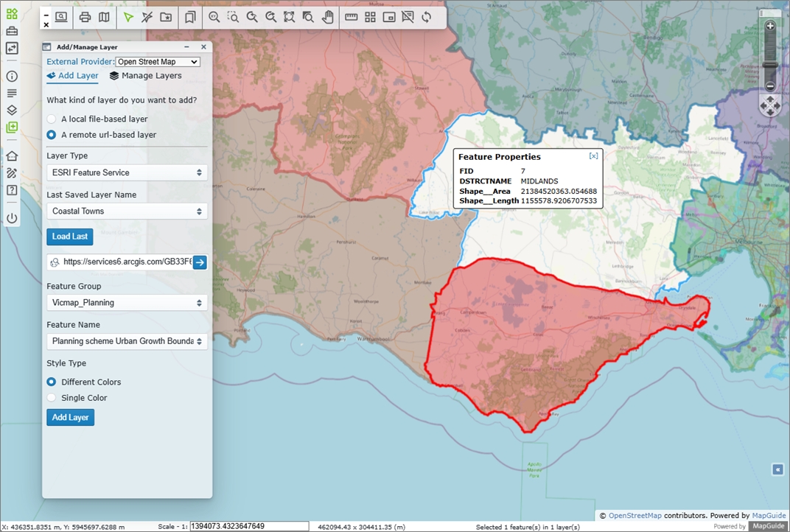Click the refresh map icon
This screenshot has height=532, width=790.
pyautogui.click(x=427, y=17)
